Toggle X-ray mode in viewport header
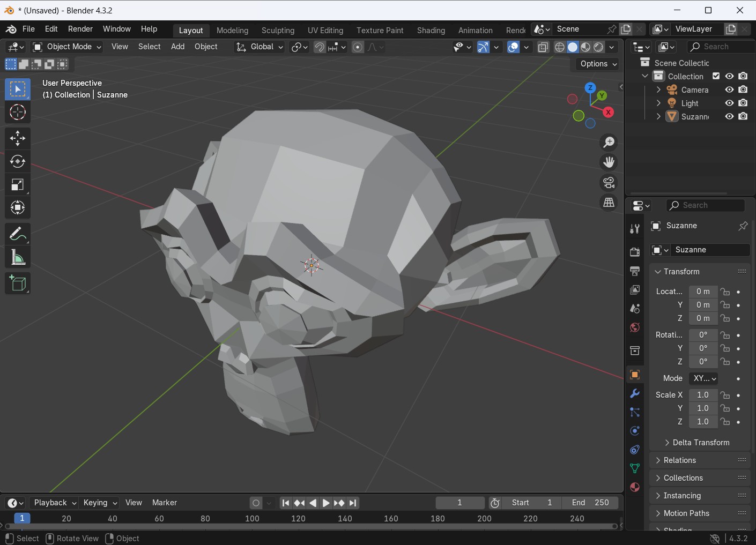This screenshot has width=756, height=545. (x=543, y=47)
